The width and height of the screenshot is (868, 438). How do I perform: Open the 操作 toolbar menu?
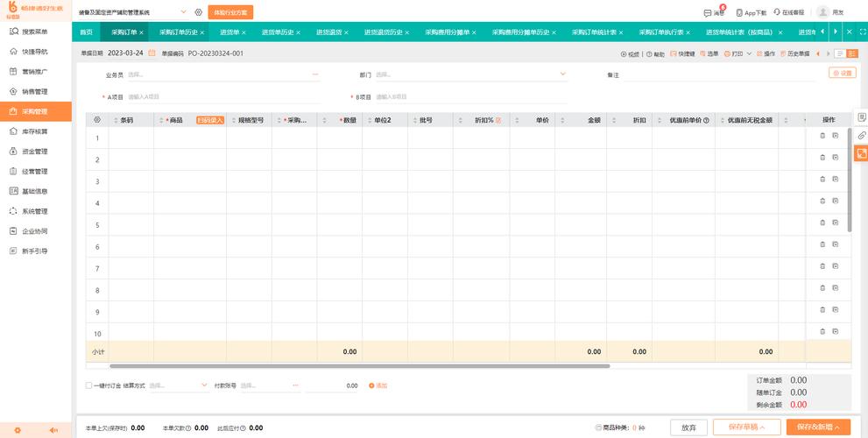766,53
